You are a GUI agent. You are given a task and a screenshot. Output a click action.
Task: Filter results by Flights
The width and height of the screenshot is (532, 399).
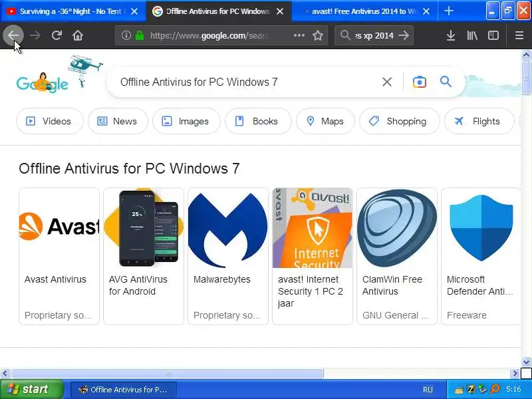pos(479,121)
